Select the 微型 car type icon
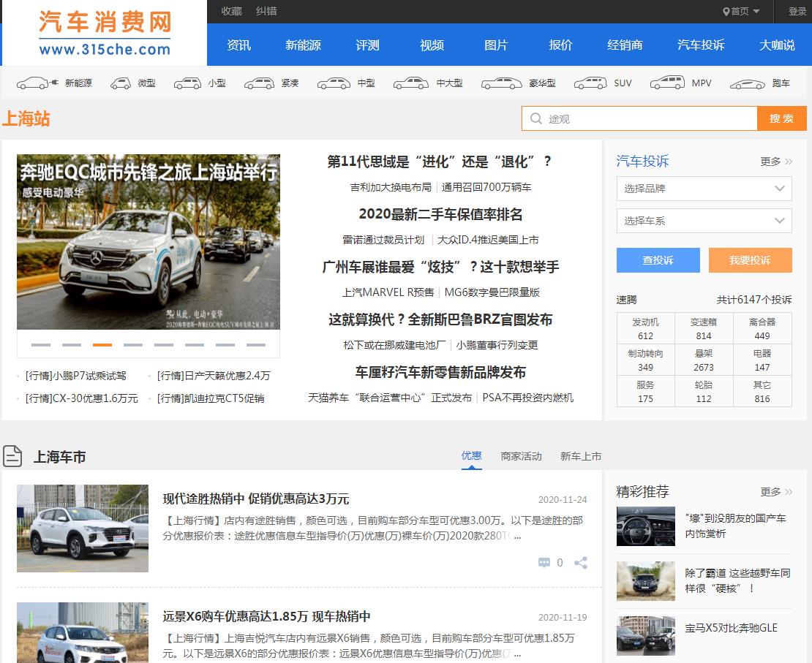 click(x=121, y=83)
